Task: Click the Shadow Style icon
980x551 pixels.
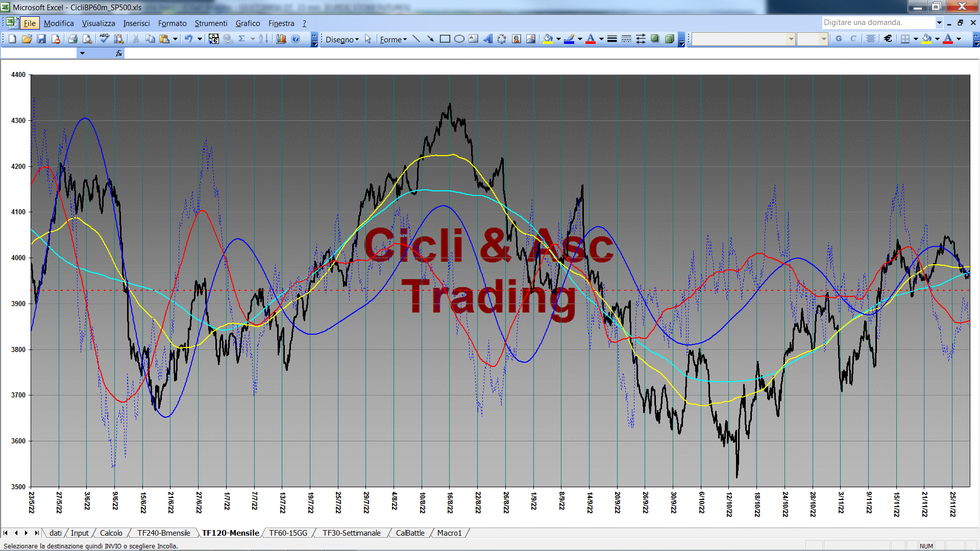Action: [x=655, y=39]
